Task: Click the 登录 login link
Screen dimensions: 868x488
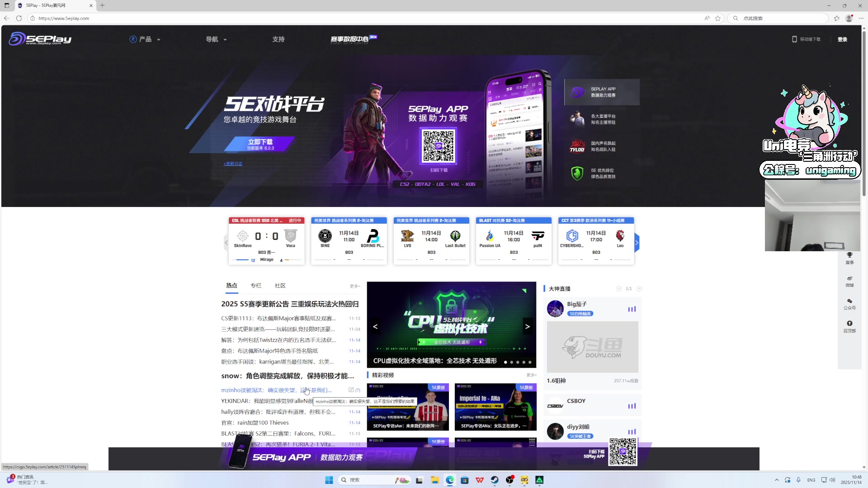Action: [x=842, y=39]
